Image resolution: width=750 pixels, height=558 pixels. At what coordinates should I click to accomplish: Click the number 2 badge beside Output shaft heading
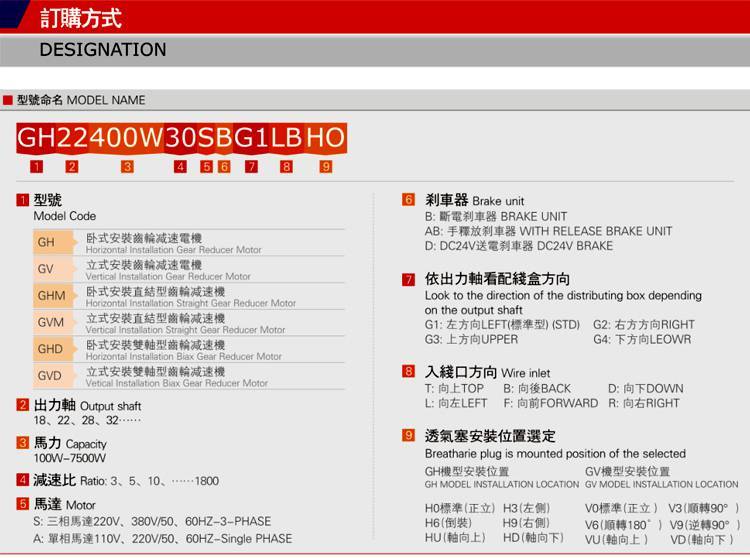pos(22,406)
